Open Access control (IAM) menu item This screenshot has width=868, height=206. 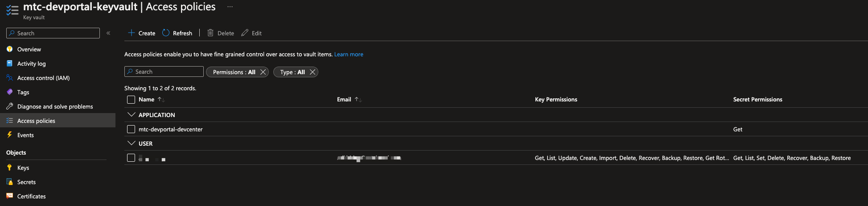[43, 78]
